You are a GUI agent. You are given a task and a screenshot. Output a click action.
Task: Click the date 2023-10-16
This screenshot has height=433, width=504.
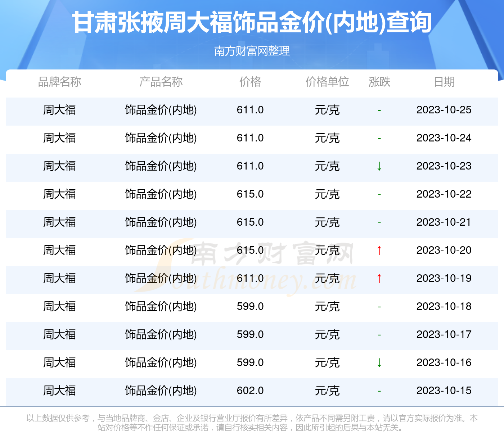(444, 362)
